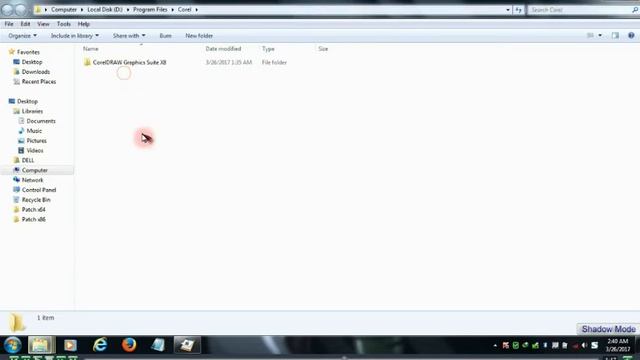
Task: Open the Videos library
Action: coord(35,151)
